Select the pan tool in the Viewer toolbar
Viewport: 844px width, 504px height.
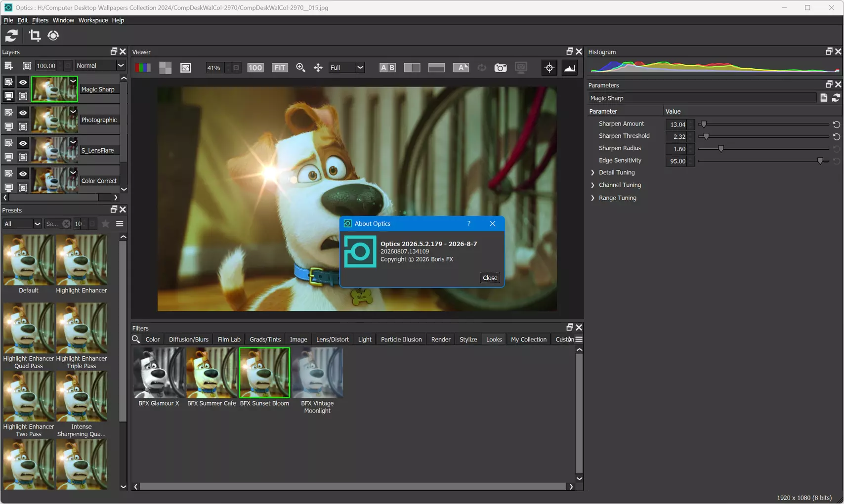[318, 68]
